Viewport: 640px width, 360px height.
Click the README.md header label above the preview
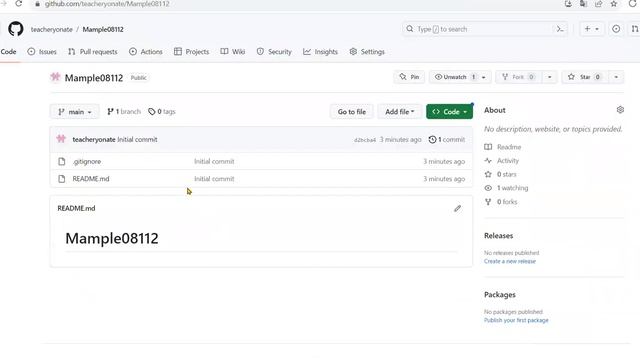76,208
